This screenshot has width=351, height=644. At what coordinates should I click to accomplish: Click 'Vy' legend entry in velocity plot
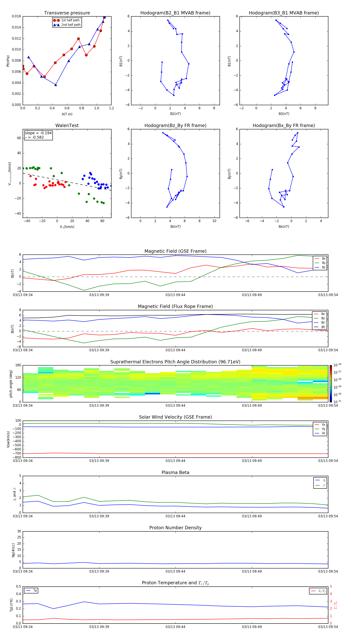point(320,429)
